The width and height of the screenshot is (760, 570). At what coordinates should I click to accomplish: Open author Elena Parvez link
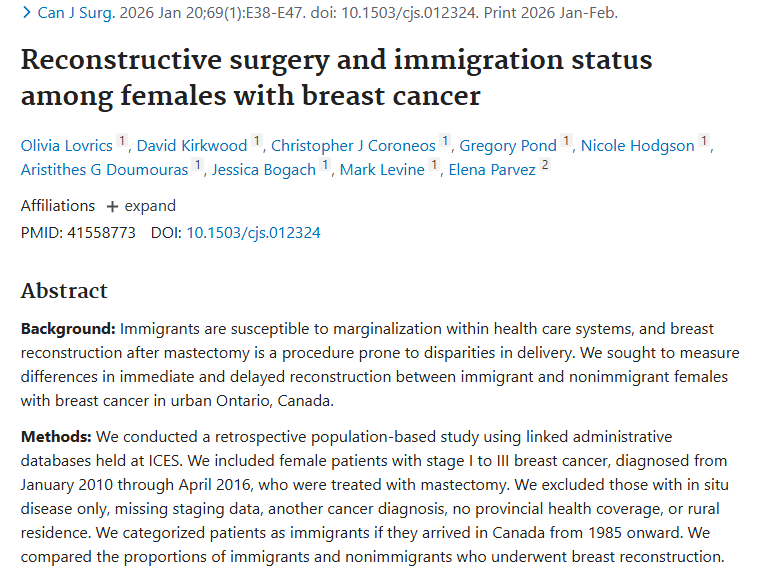[x=491, y=169]
